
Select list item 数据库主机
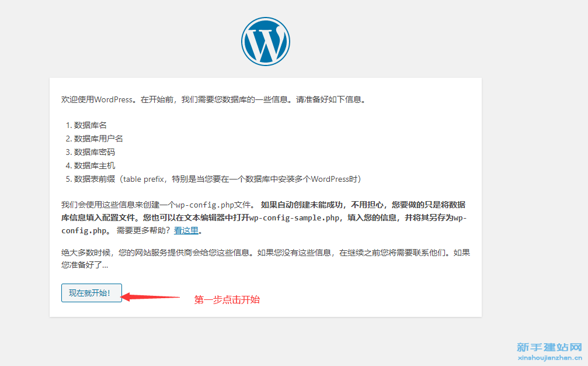pos(94,165)
